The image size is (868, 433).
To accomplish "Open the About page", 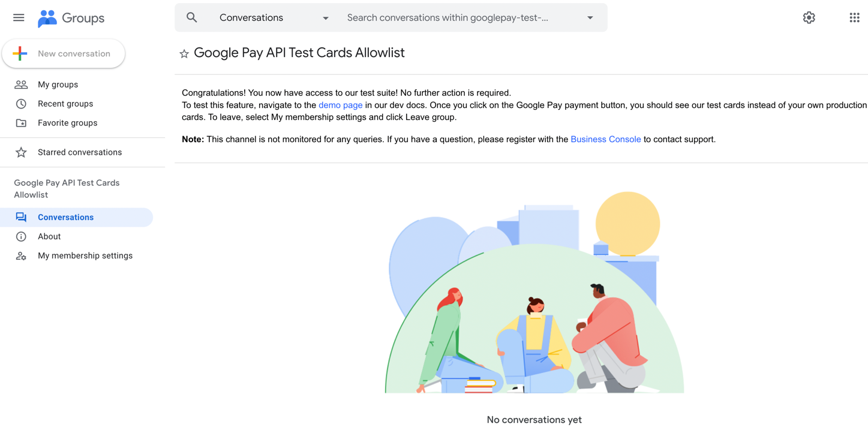I will pos(49,236).
